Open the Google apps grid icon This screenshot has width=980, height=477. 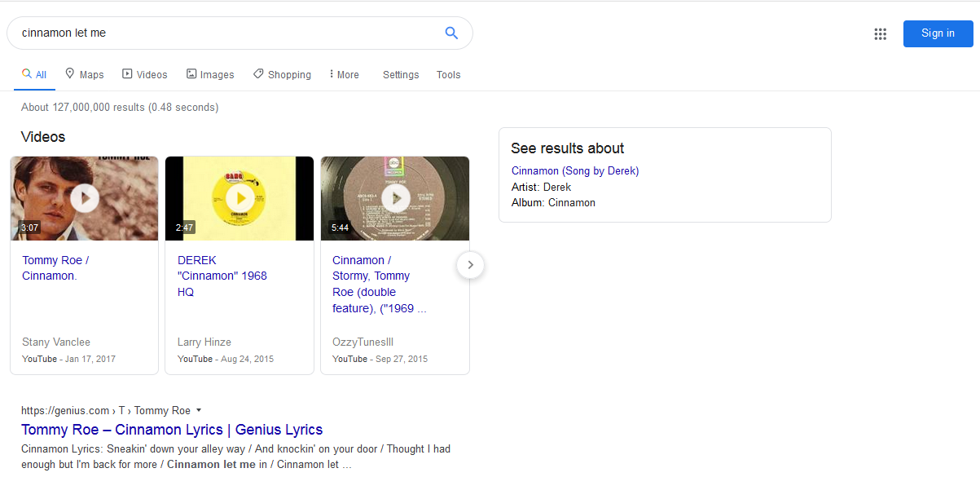click(880, 33)
